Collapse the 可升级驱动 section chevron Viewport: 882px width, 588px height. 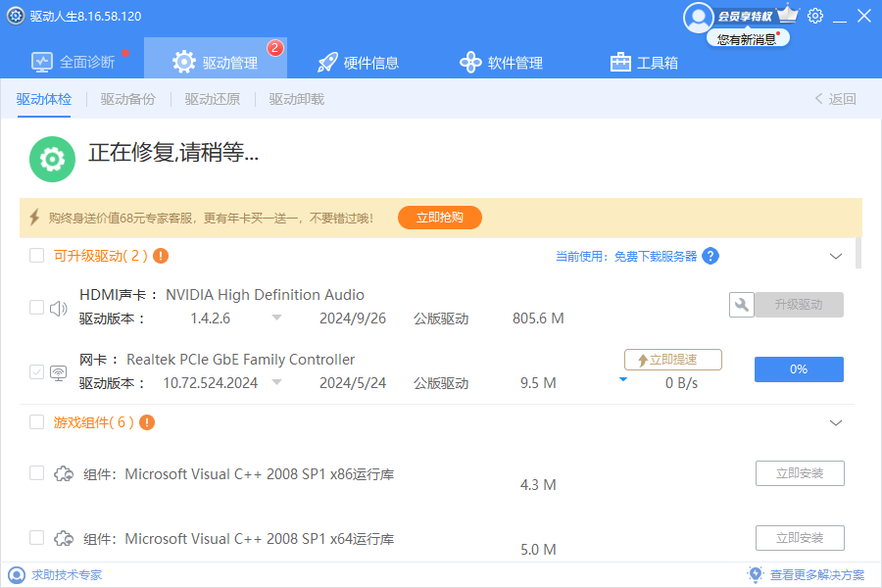click(836, 257)
